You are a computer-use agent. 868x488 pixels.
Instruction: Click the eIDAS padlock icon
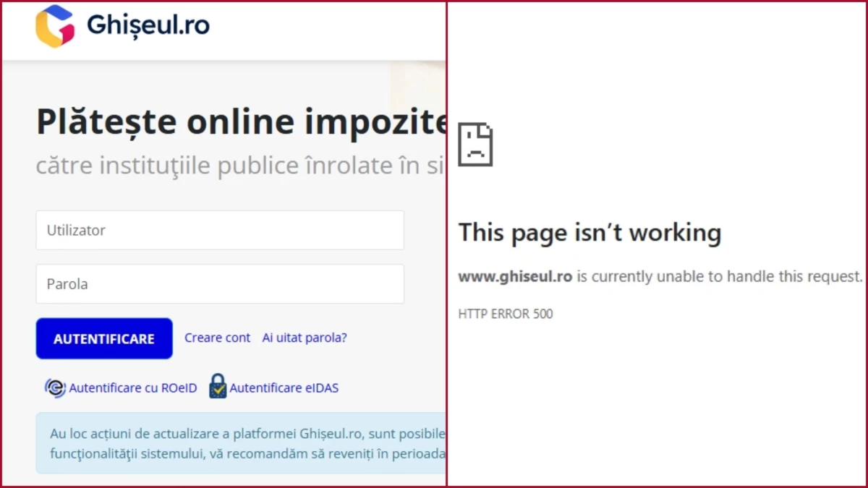(x=218, y=386)
